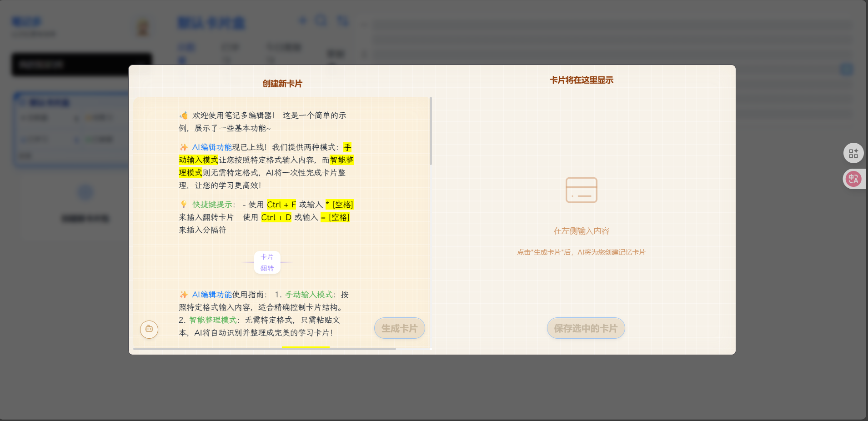Click the 在左侧输入内容 placeholder text
The width and height of the screenshot is (868, 421).
pos(581,231)
